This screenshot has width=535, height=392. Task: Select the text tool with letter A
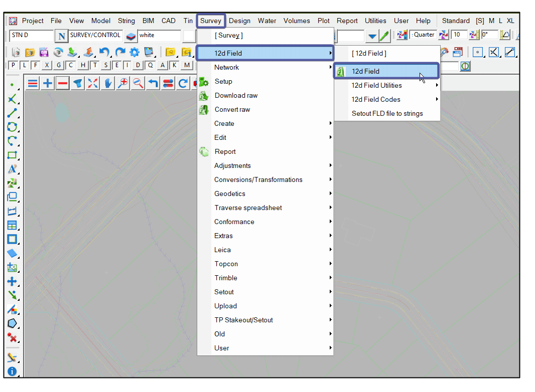click(x=12, y=169)
